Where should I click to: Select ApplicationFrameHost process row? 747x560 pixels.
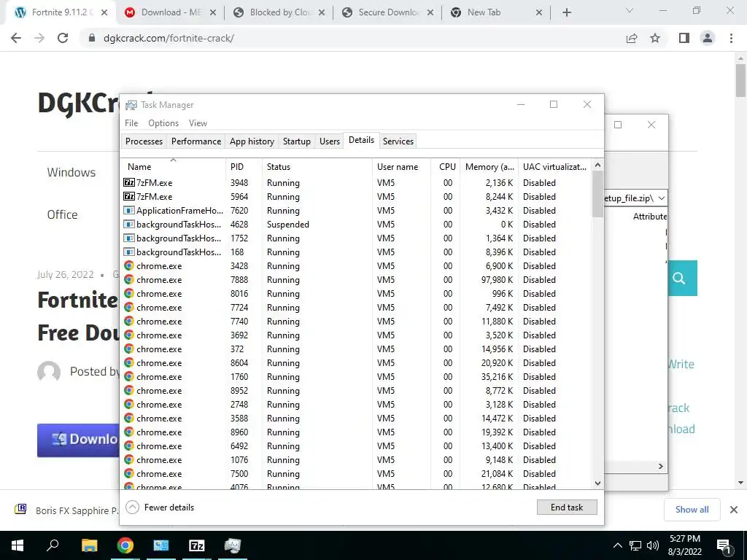click(x=355, y=211)
